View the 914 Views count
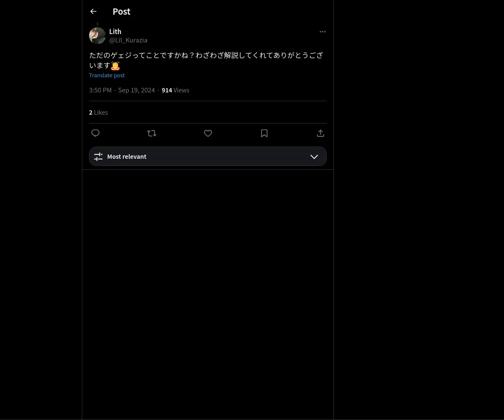 coord(176,90)
